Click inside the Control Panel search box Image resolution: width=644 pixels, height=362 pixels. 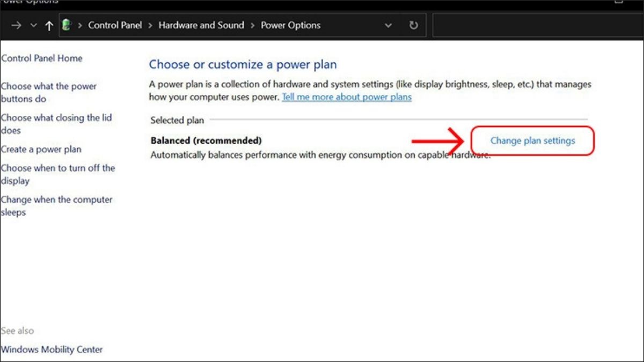[x=538, y=25]
